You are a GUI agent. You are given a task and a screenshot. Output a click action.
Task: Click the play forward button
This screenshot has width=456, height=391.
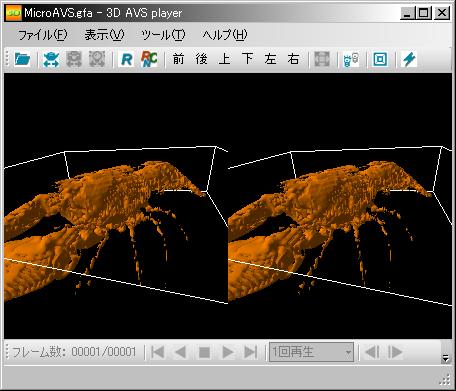click(x=228, y=352)
